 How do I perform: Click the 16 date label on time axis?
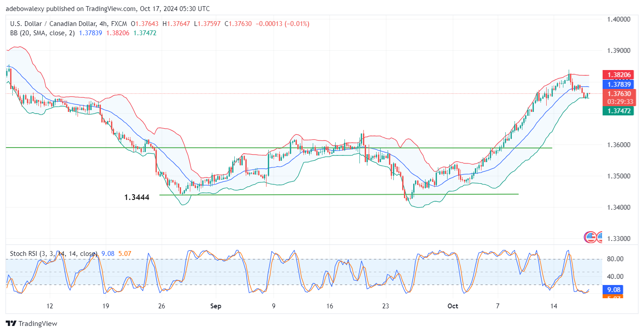(x=329, y=306)
